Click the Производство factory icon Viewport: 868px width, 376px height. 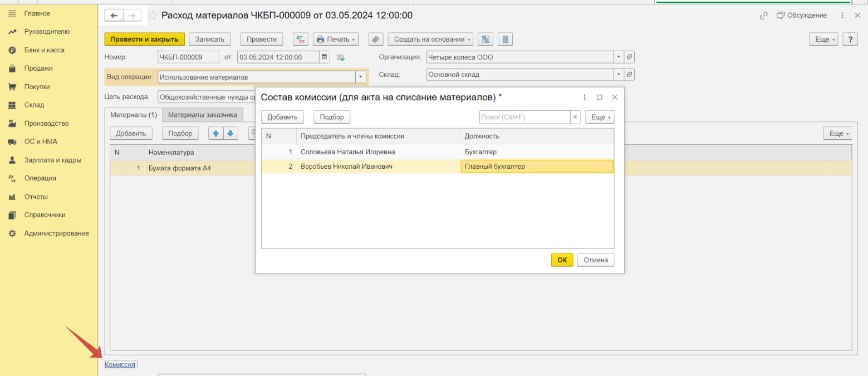(12, 123)
